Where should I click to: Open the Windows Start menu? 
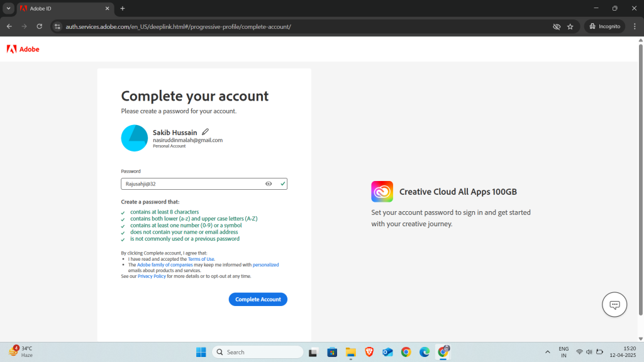[201, 352]
